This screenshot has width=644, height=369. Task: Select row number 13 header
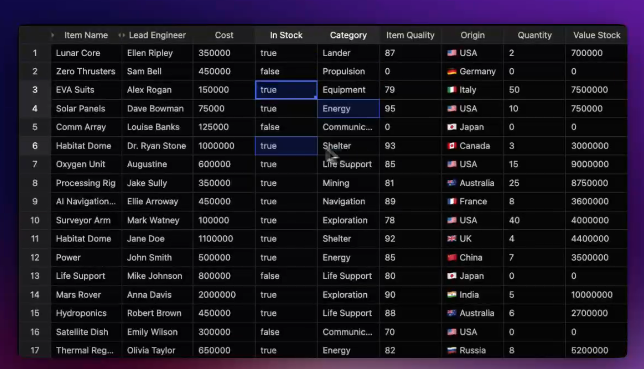pyautogui.click(x=35, y=276)
